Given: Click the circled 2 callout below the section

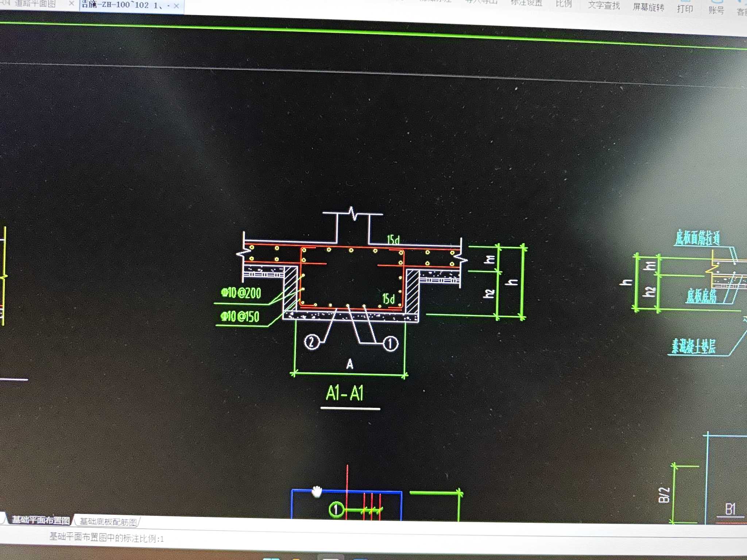Looking at the screenshot, I should tap(311, 342).
